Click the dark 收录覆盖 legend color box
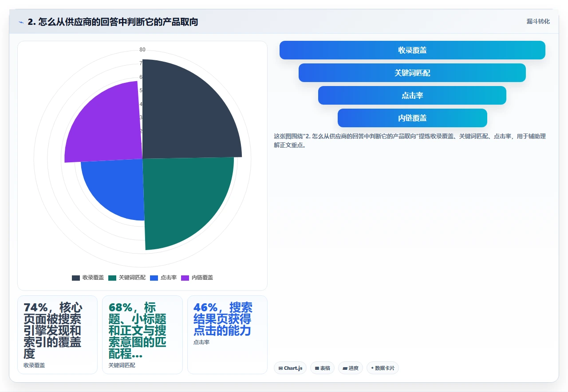 76,278
